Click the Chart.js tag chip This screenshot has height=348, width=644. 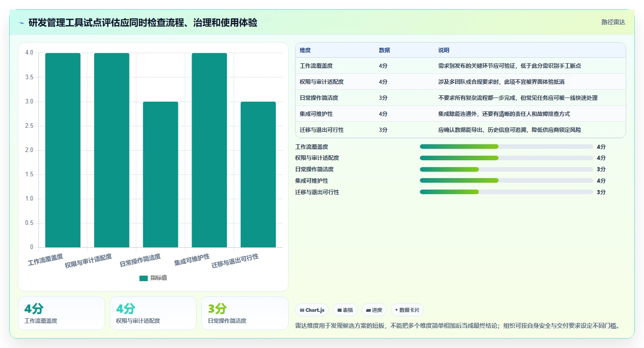point(312,310)
